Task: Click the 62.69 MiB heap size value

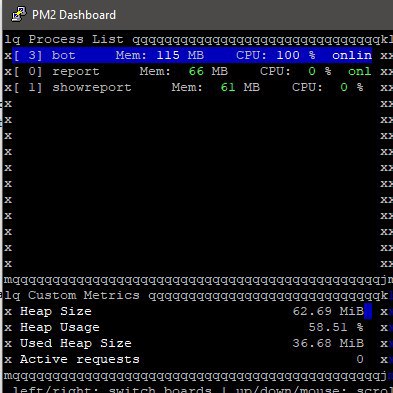Action: 328,311
